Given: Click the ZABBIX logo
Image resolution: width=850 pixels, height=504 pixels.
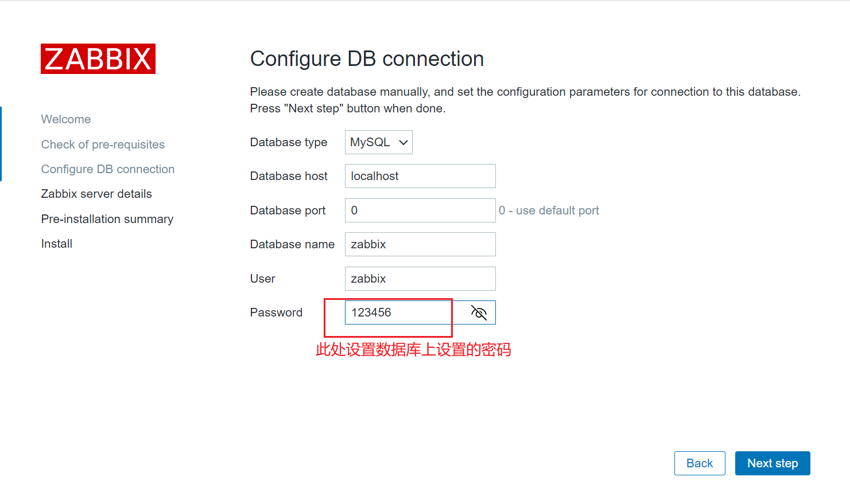Looking at the screenshot, I should point(98,59).
